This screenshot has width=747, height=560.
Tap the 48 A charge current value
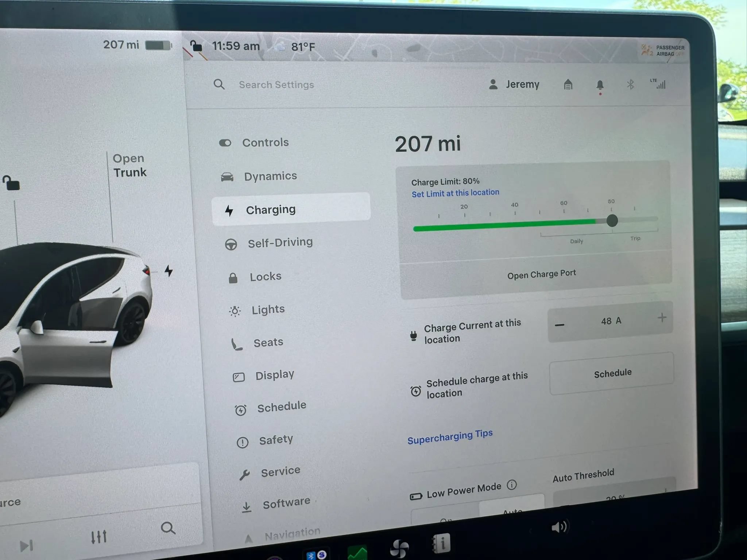[x=611, y=321]
